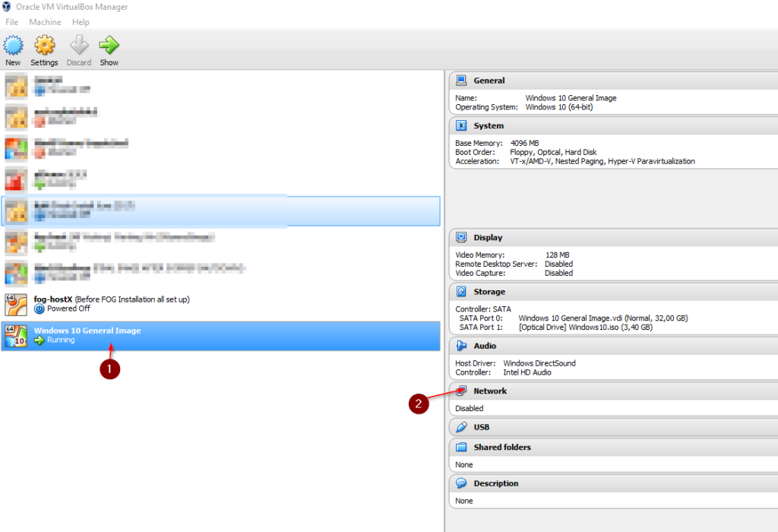
Task: Click the New virtual machine icon
Action: click(12, 44)
